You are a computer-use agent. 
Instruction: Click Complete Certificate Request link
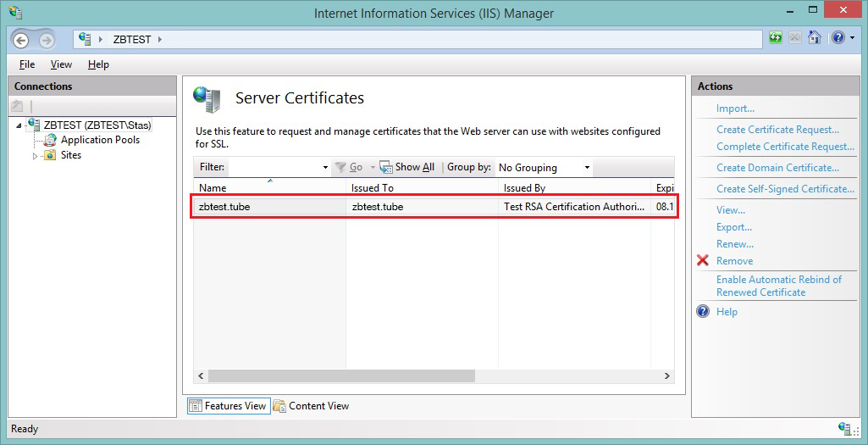pyautogui.click(x=785, y=147)
